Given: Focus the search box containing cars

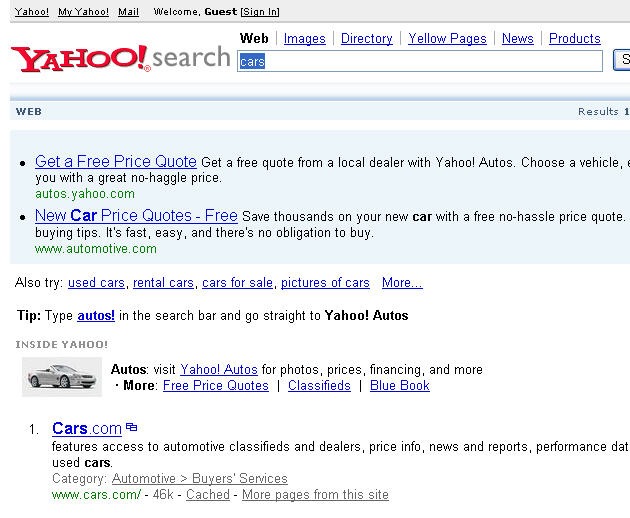Looking at the screenshot, I should [420, 61].
